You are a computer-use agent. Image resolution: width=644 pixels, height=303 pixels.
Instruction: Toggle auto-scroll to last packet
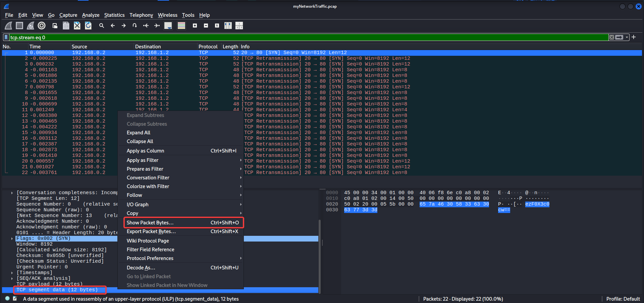point(168,26)
